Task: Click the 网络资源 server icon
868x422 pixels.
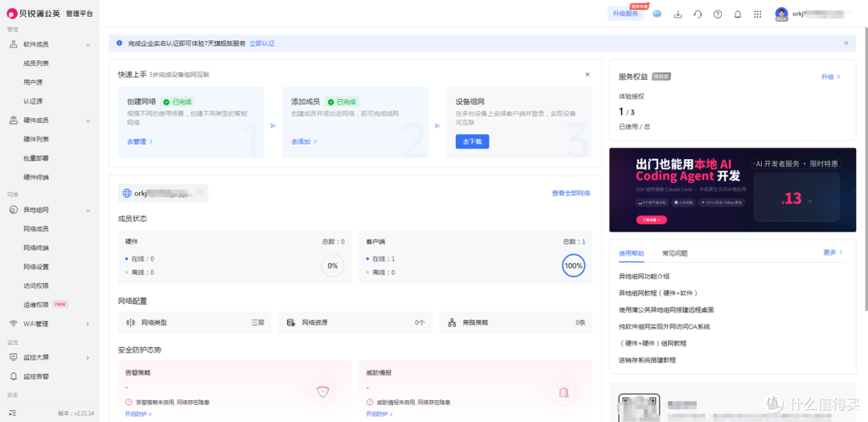Action: (291, 322)
